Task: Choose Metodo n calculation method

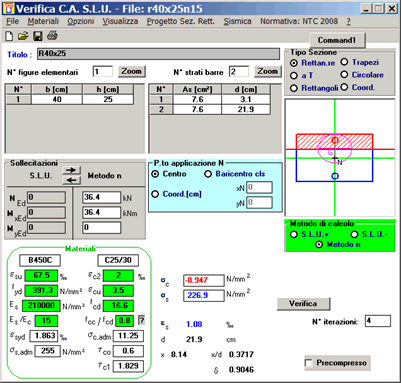Action: [x=319, y=244]
